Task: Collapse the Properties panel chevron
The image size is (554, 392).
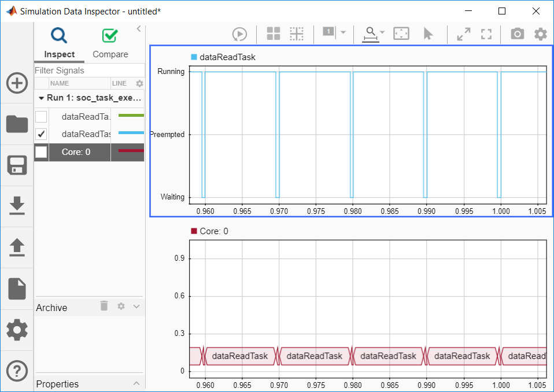Action: 136,383
